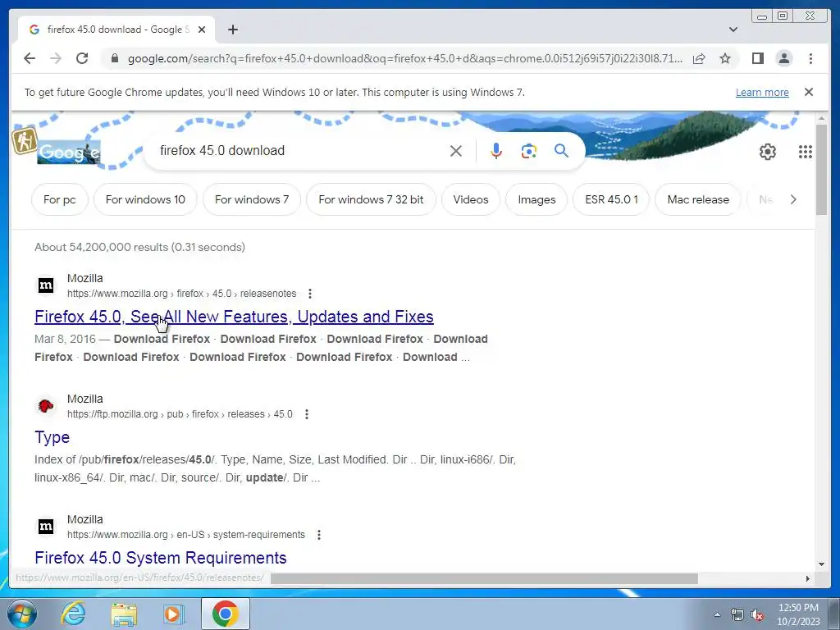Open Windows Media Player from the taskbar

[x=173, y=614]
